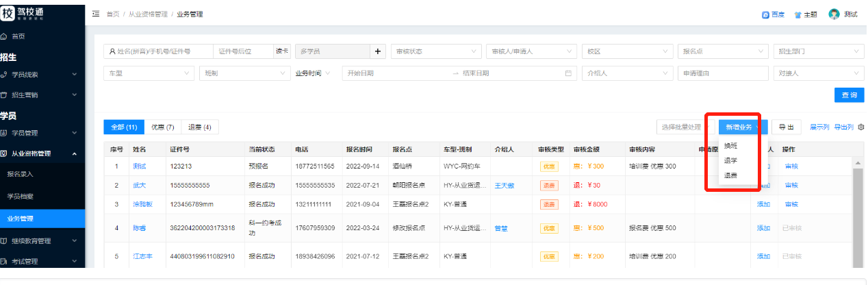This screenshot has height=285, width=868.
Task: Expand the 学员线索 sidebar menu
Action: [x=42, y=75]
